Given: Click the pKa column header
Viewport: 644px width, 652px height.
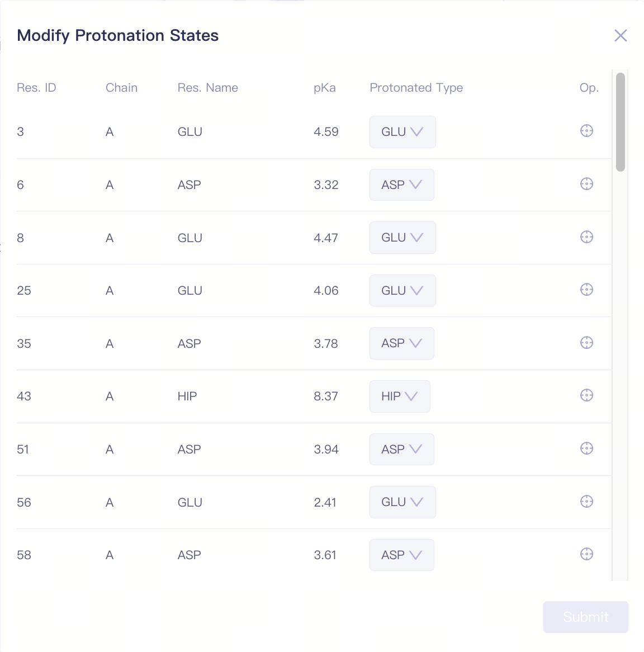Looking at the screenshot, I should [x=325, y=88].
